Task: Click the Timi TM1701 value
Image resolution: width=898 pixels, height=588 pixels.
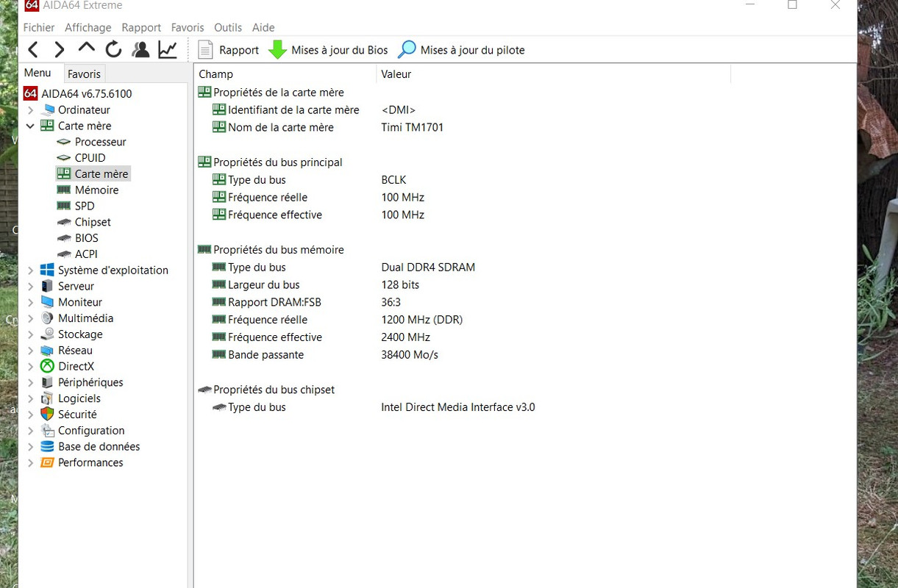Action: (413, 127)
